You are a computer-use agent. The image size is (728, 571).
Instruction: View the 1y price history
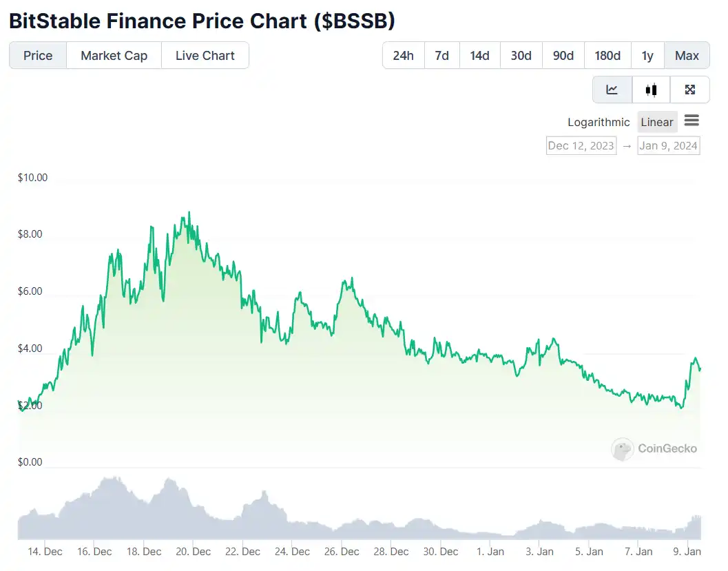coord(647,56)
